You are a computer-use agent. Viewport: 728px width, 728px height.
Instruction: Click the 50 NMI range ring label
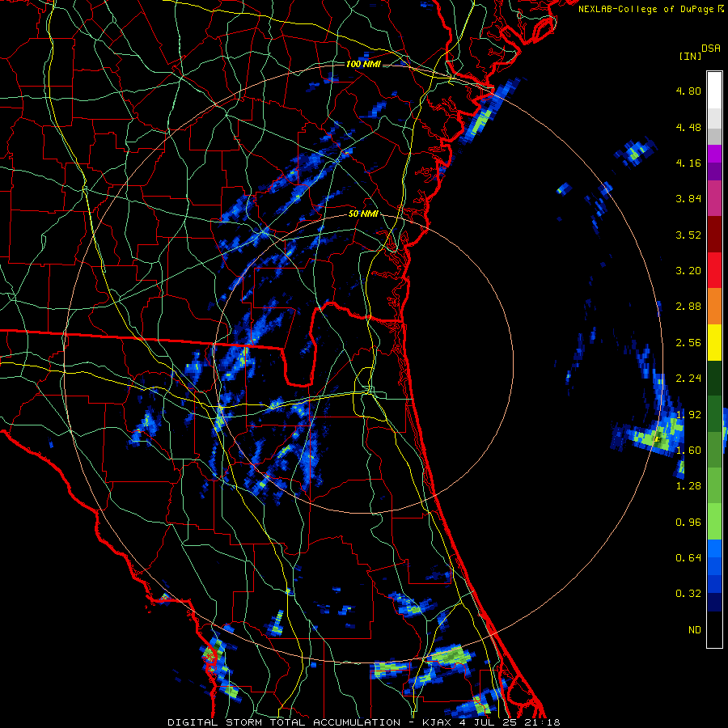tap(363, 214)
